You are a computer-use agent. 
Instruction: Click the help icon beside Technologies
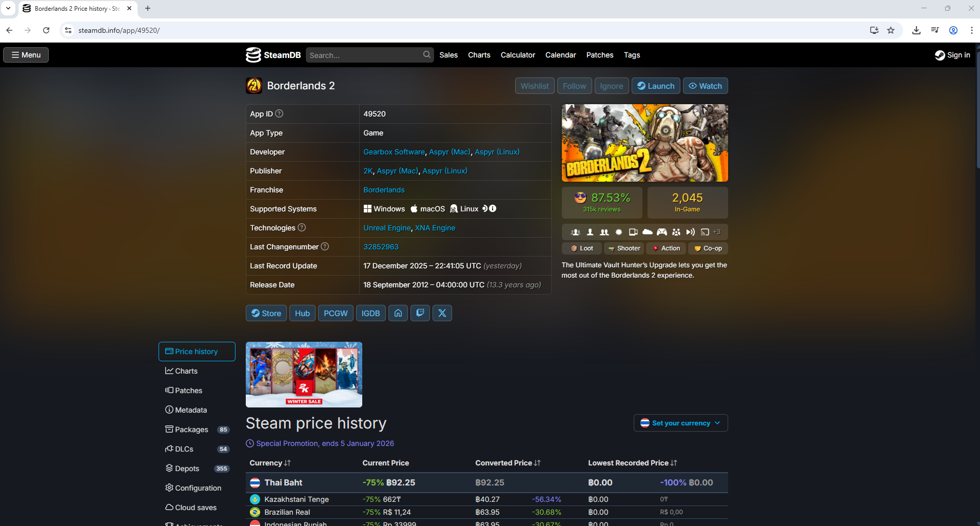pyautogui.click(x=302, y=227)
